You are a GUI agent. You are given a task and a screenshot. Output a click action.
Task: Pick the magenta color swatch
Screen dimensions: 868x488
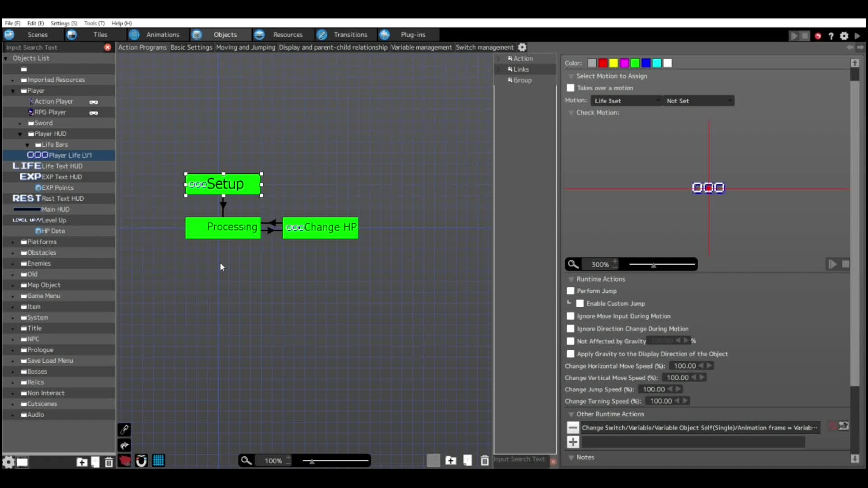click(624, 63)
